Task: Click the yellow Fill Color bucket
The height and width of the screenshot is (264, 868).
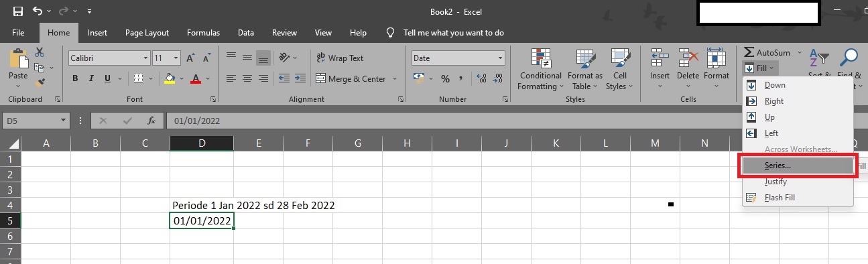Action: pos(170,79)
